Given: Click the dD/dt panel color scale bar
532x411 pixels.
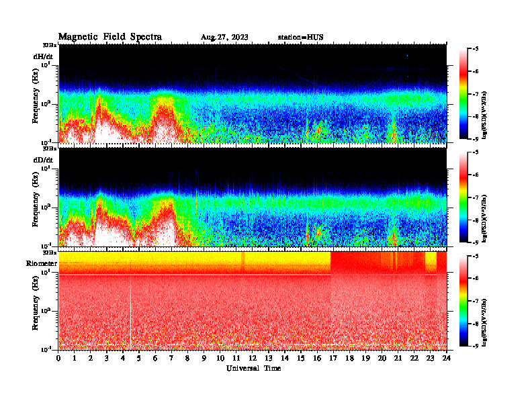Looking at the screenshot, I should (x=463, y=197).
